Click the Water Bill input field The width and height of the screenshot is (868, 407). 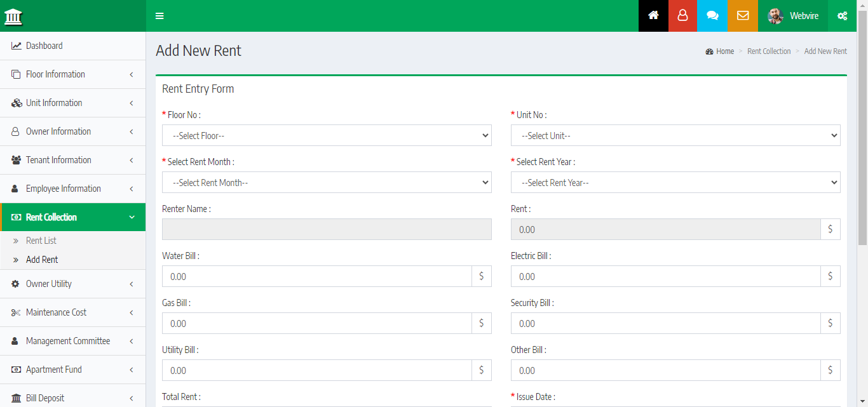pyautogui.click(x=316, y=276)
